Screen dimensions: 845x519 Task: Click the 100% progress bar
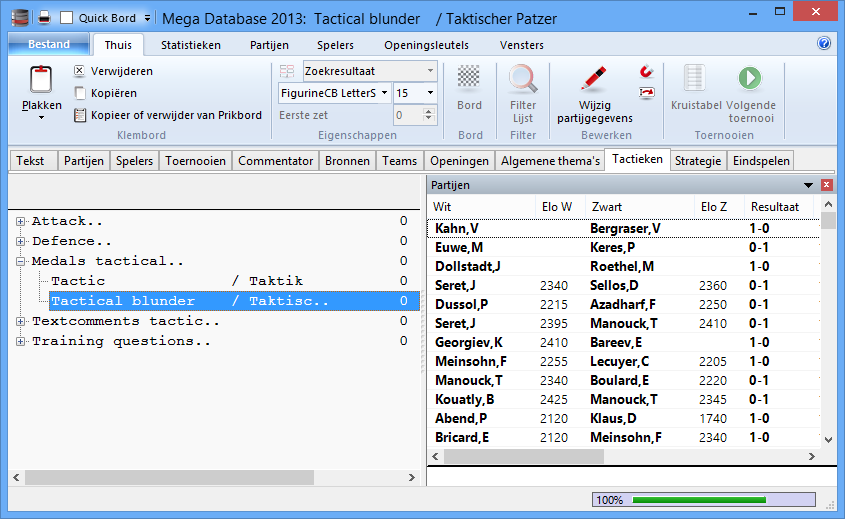click(x=704, y=500)
